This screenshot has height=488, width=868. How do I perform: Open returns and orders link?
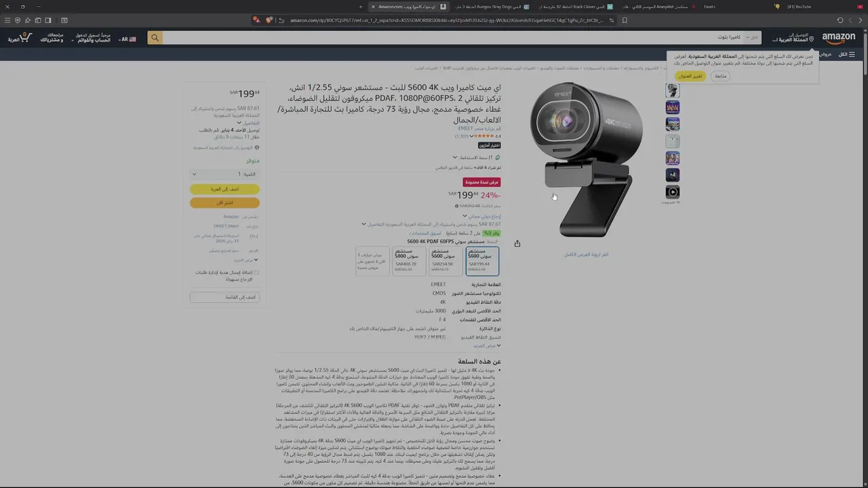pyautogui.click(x=52, y=38)
